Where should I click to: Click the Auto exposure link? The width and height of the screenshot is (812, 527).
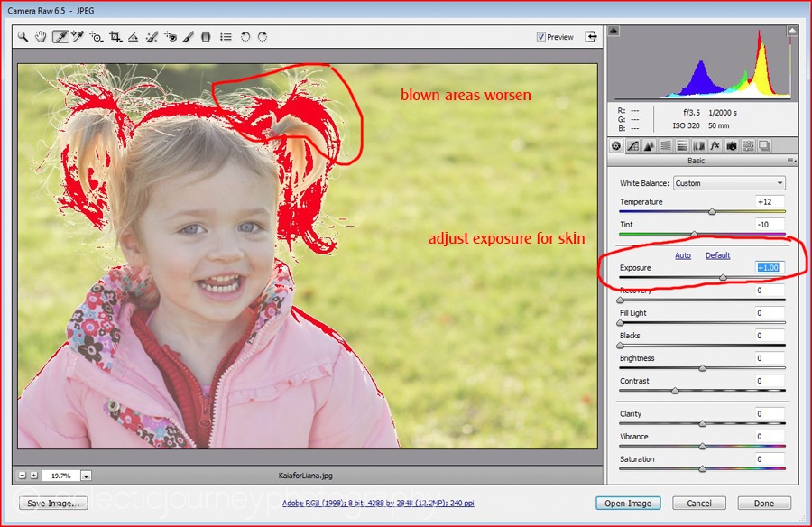coord(683,255)
